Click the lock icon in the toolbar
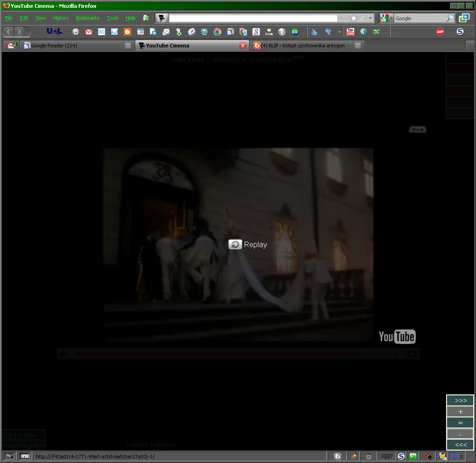This screenshot has height=463, width=476. click(76, 32)
